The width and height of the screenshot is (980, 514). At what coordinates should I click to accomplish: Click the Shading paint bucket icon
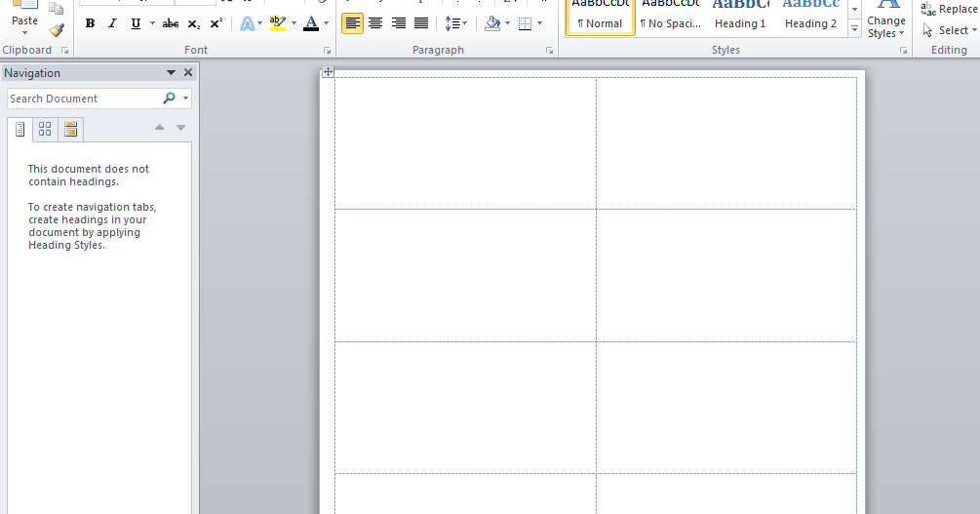pyautogui.click(x=492, y=23)
